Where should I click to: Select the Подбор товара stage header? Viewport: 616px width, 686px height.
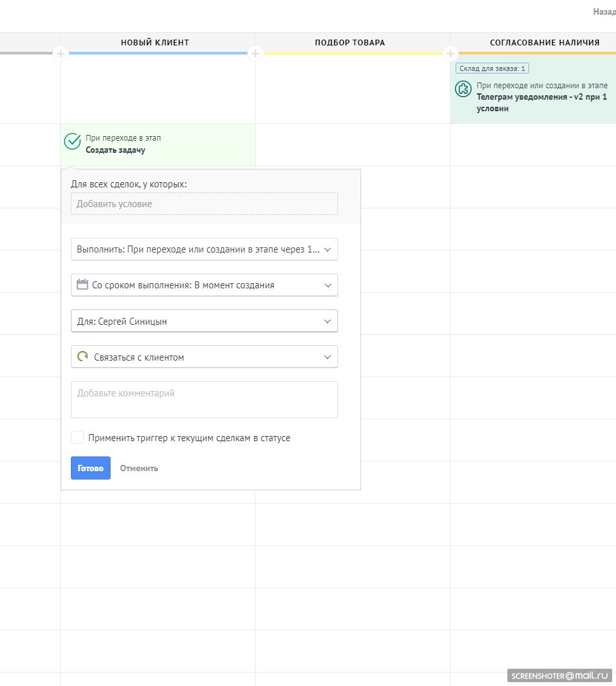[x=350, y=42]
